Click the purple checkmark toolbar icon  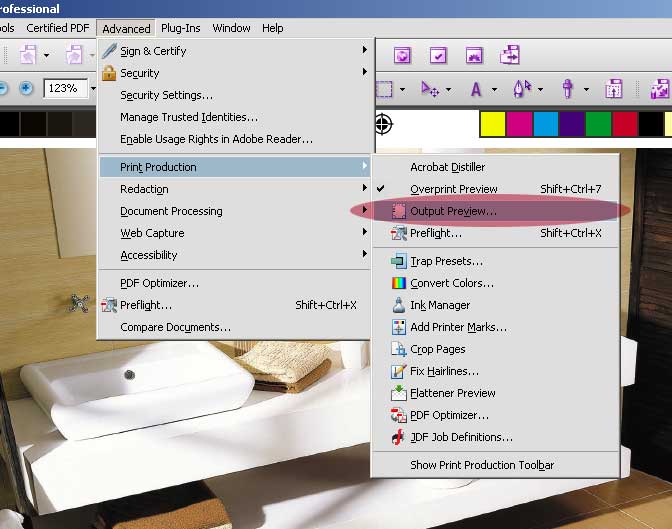pos(438,55)
